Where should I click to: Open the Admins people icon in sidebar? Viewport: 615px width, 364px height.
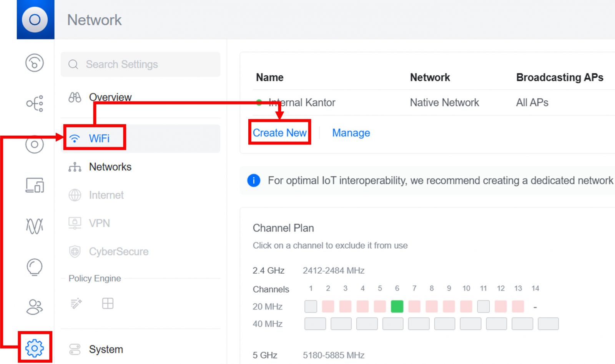coord(35,307)
